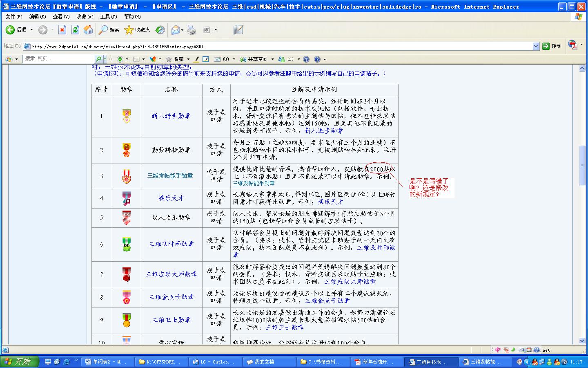Open the 开始 Start menu
Image resolution: width=588 pixels, height=368 pixels.
click(x=20, y=361)
